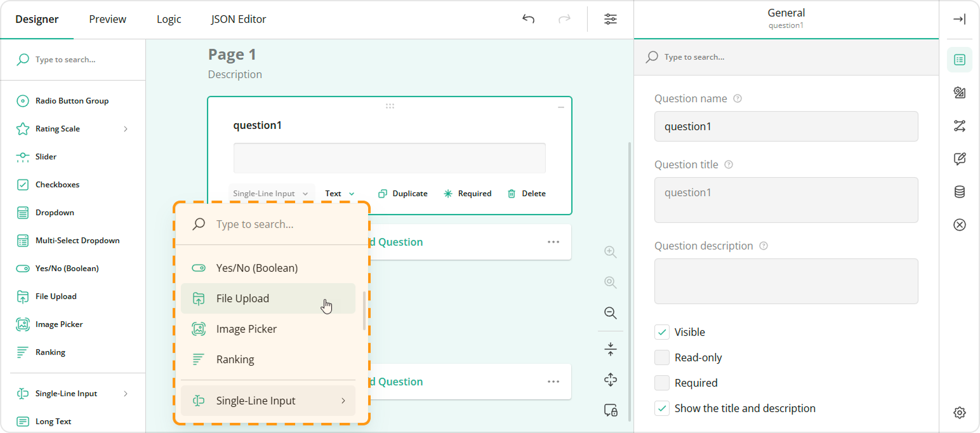Enable the Required property checkbox
980x433 pixels.
pyautogui.click(x=661, y=382)
